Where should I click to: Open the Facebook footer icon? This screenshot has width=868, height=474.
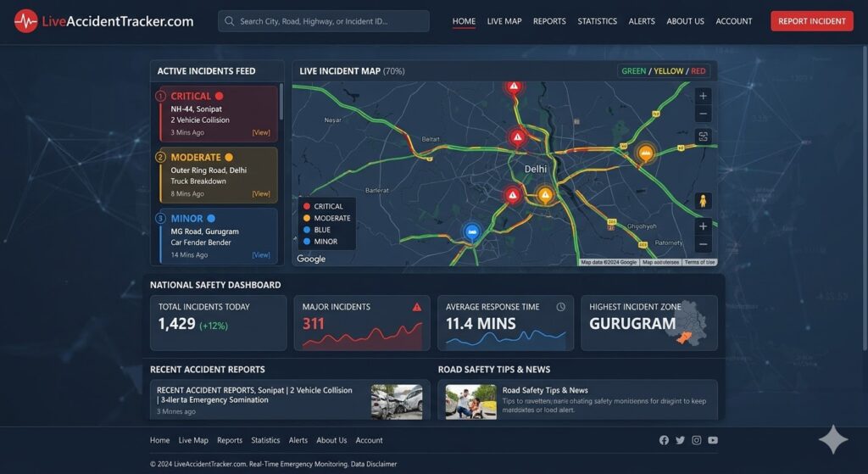click(x=664, y=440)
